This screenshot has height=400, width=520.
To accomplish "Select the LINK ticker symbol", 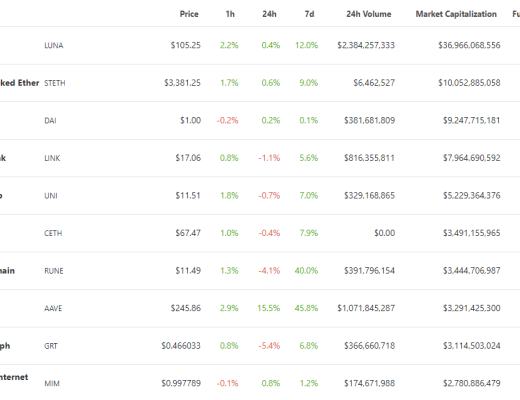I will (x=52, y=158).
